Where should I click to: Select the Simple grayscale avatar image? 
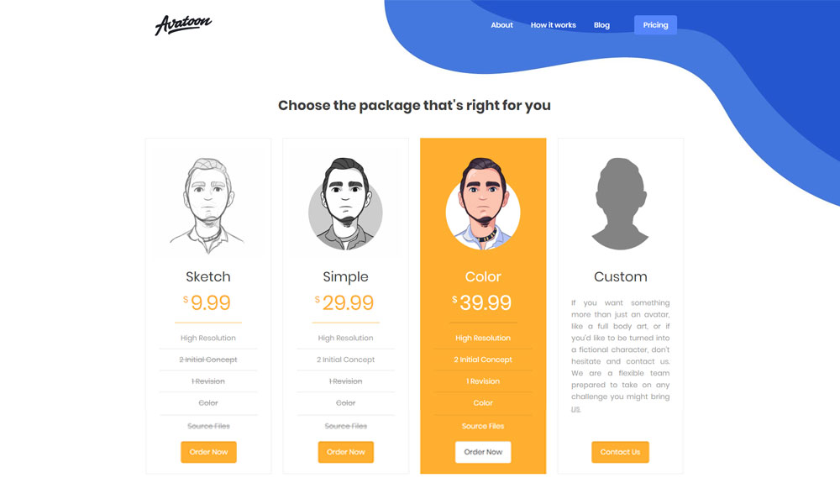tap(345, 203)
